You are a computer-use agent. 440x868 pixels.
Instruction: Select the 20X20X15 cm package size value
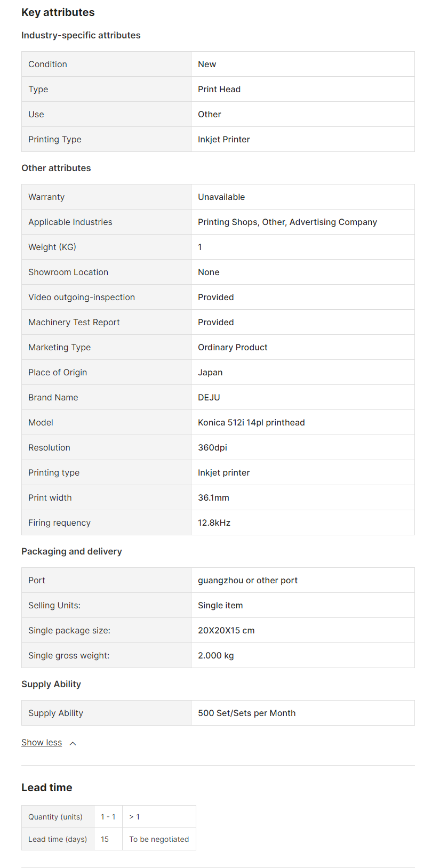226,630
